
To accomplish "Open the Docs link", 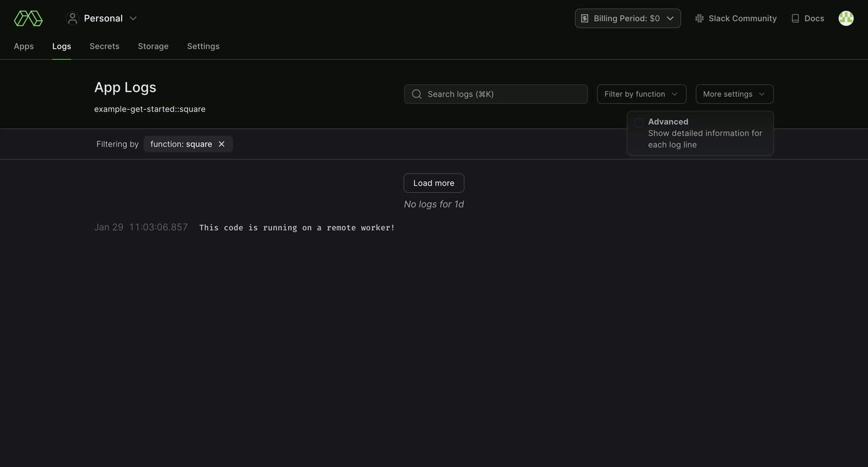I will point(808,18).
